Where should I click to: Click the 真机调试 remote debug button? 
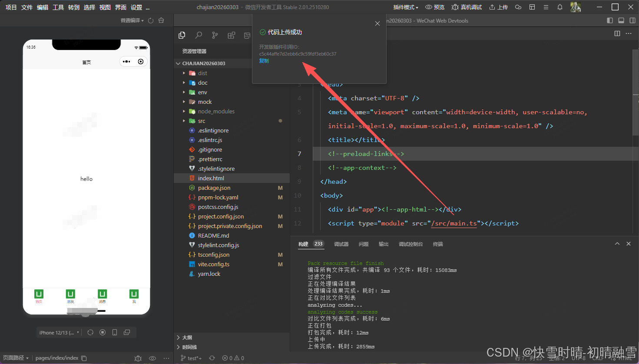(467, 7)
